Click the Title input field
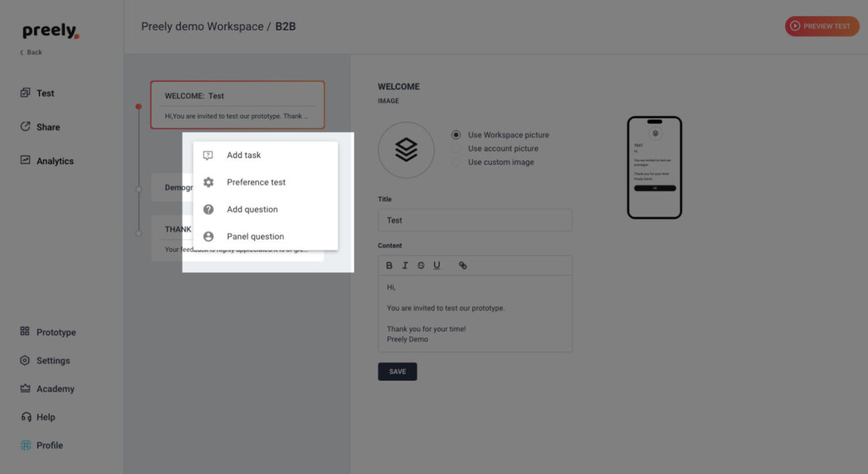Image resolution: width=868 pixels, height=474 pixels. coord(475,220)
